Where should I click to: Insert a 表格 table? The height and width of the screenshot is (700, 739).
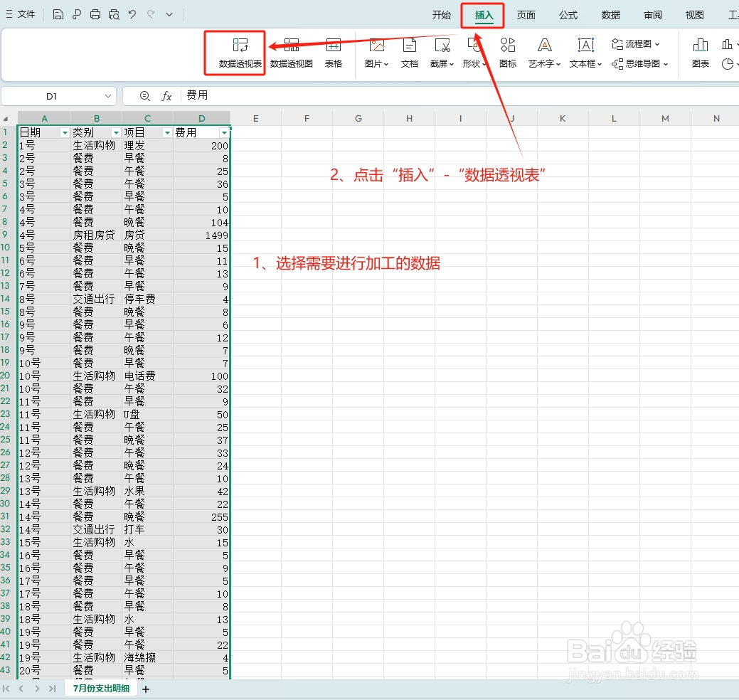(334, 53)
